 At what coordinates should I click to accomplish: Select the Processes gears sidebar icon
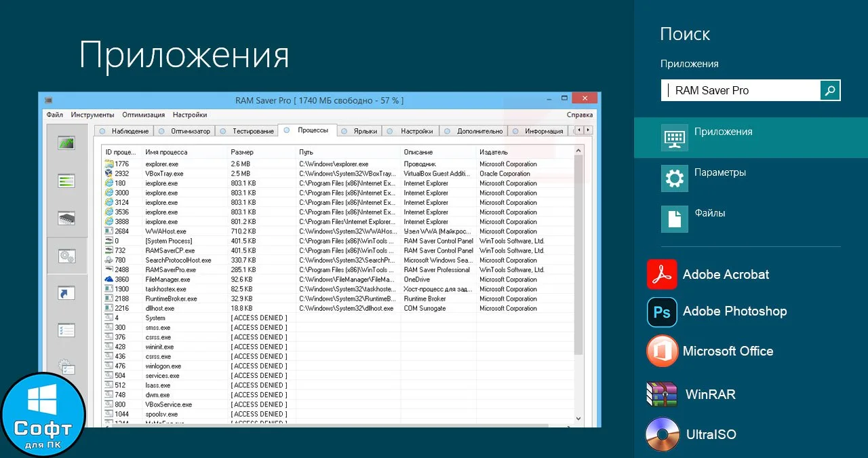point(66,256)
